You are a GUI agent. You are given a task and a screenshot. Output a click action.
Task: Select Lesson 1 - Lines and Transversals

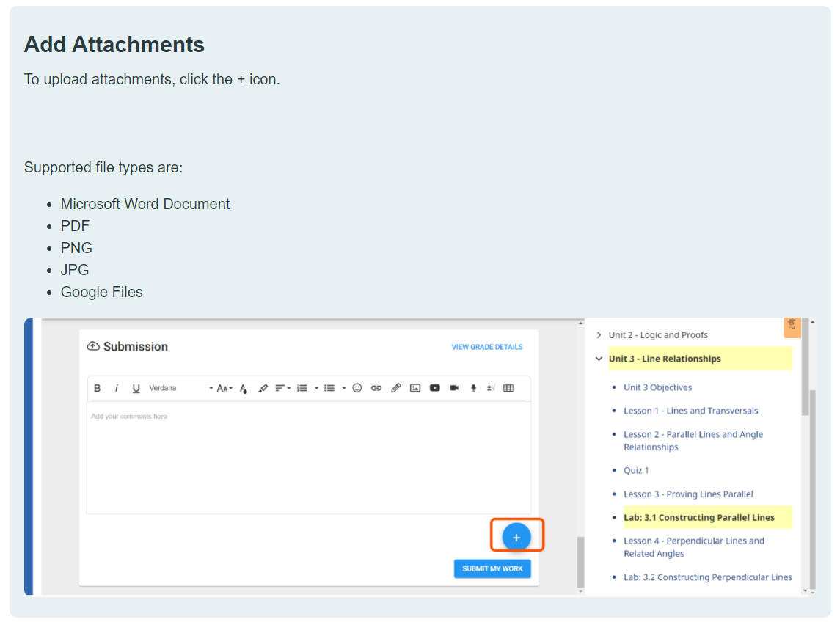pos(690,411)
